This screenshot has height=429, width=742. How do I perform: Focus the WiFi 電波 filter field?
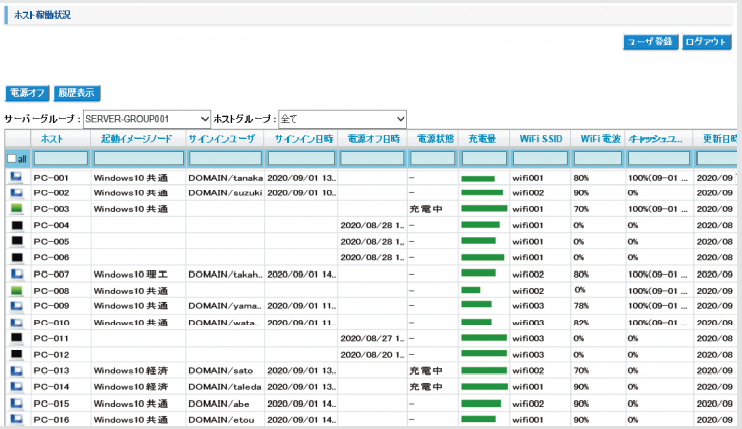point(598,158)
